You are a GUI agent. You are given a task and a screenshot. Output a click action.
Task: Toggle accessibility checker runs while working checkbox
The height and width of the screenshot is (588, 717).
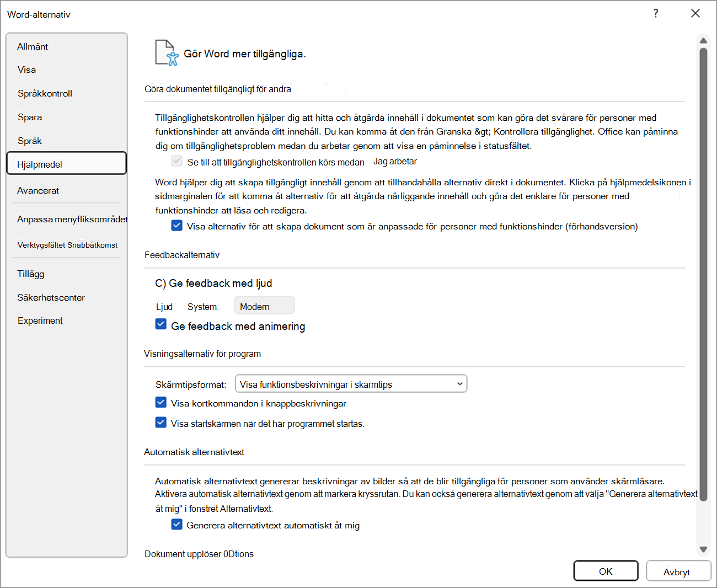[x=176, y=161]
